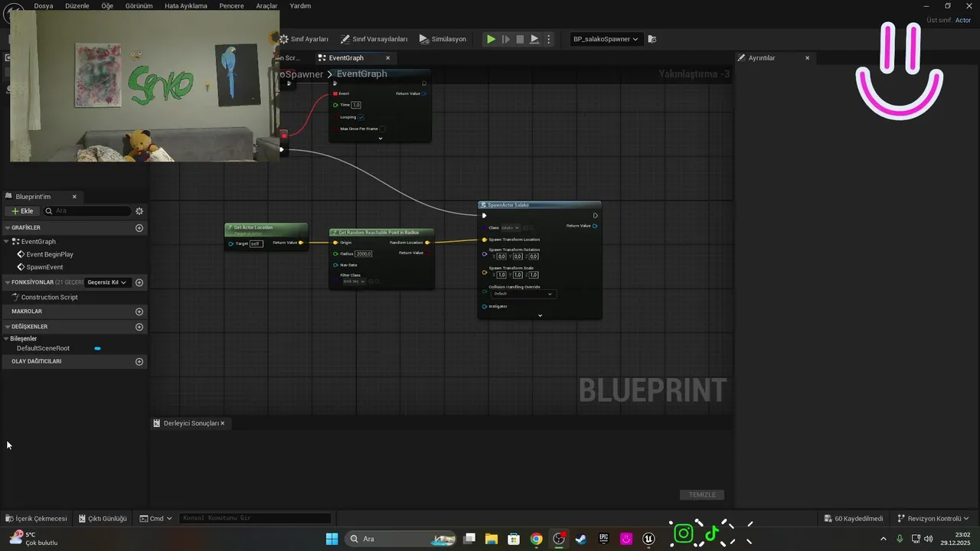Start play with green Play icon
Screen dimensions: 980x551
491,39
